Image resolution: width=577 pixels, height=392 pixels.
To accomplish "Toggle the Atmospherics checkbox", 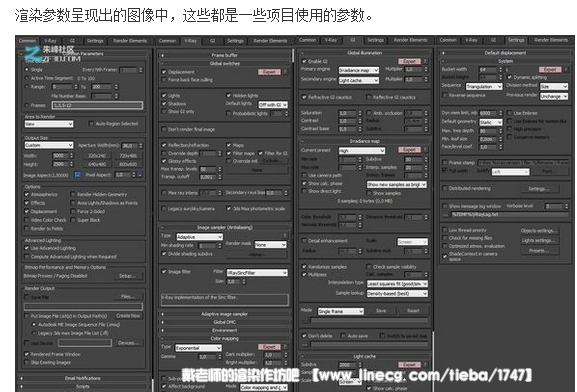I will tap(26, 194).
